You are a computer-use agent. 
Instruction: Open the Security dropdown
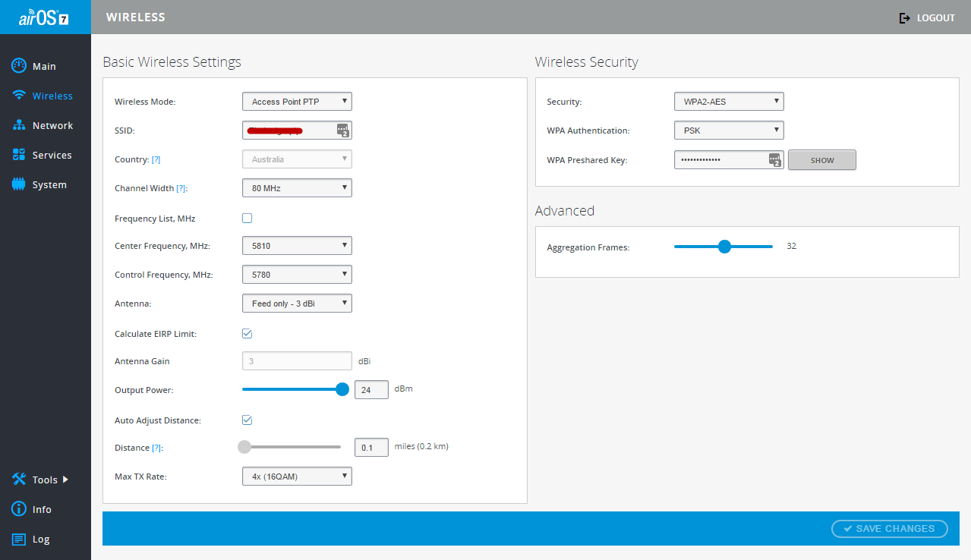(x=729, y=102)
